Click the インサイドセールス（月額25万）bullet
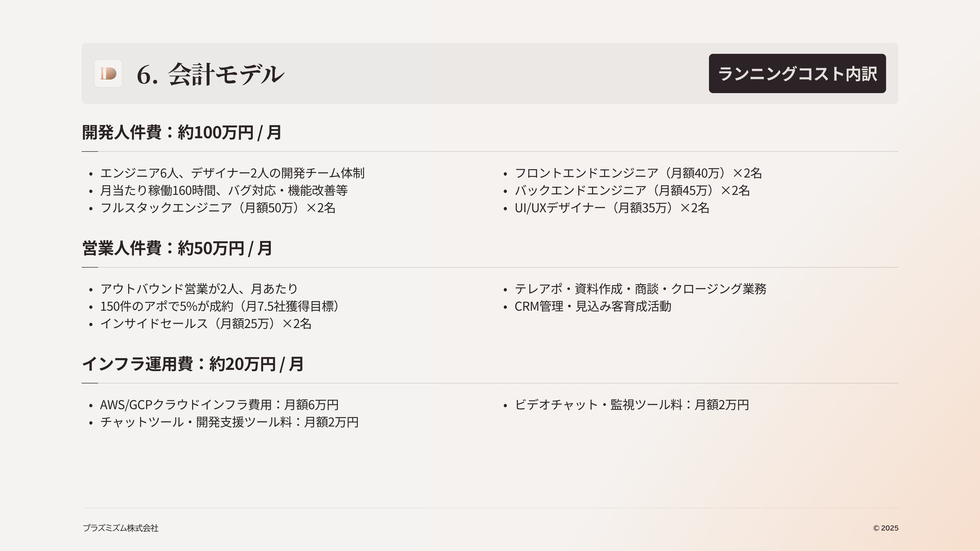 (x=206, y=323)
